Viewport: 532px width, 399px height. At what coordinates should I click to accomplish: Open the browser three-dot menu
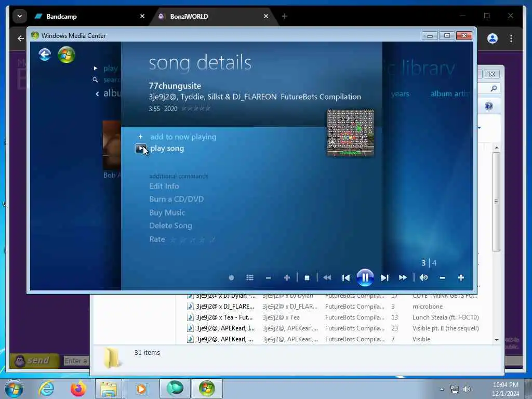tap(511, 38)
